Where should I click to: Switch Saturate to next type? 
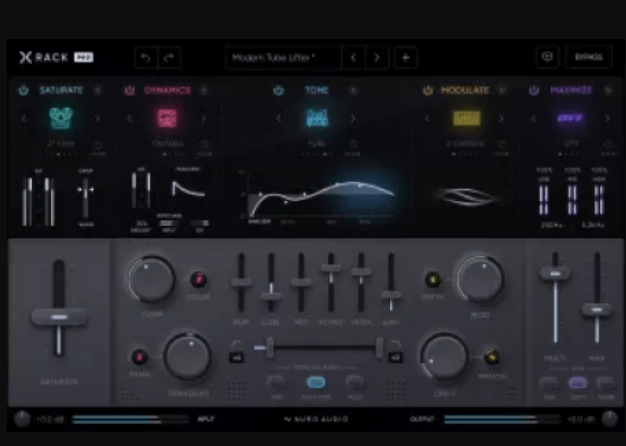point(97,119)
